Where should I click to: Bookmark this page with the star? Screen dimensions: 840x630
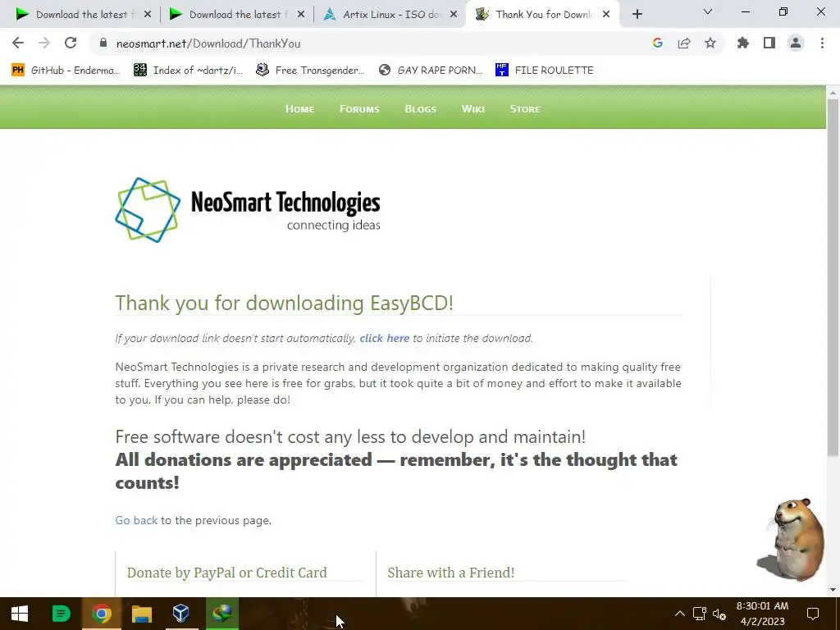[710, 43]
